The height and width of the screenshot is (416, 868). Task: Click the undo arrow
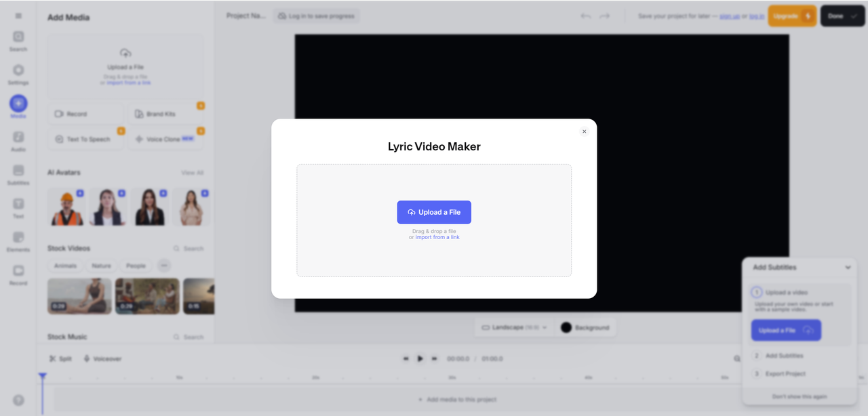click(x=585, y=16)
